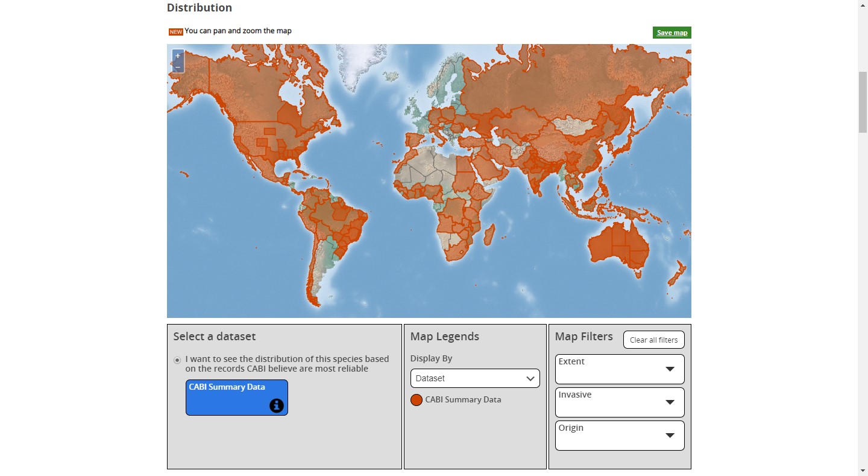868x476 pixels.
Task: Click the vertical page scrollbar thumb
Action: (863, 103)
